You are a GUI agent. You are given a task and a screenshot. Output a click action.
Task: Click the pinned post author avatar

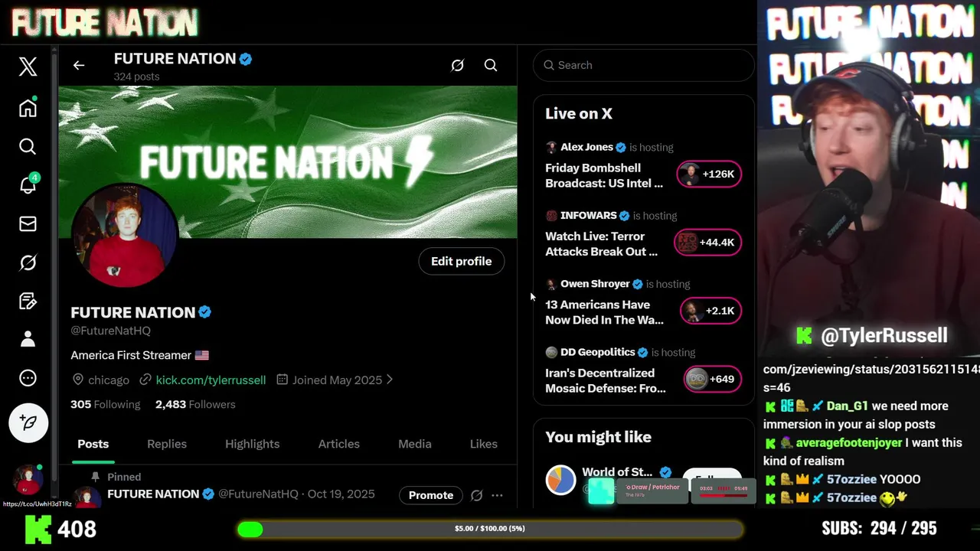[87, 497]
